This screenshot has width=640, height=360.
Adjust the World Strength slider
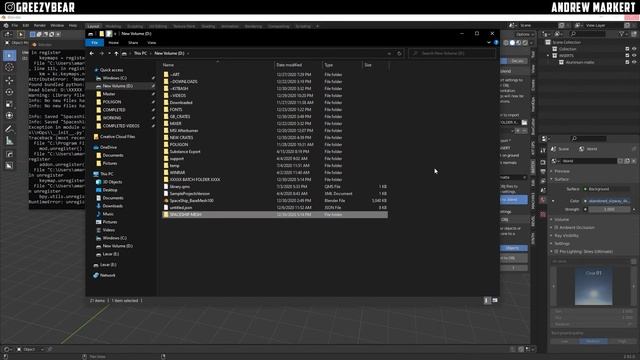click(x=609, y=209)
